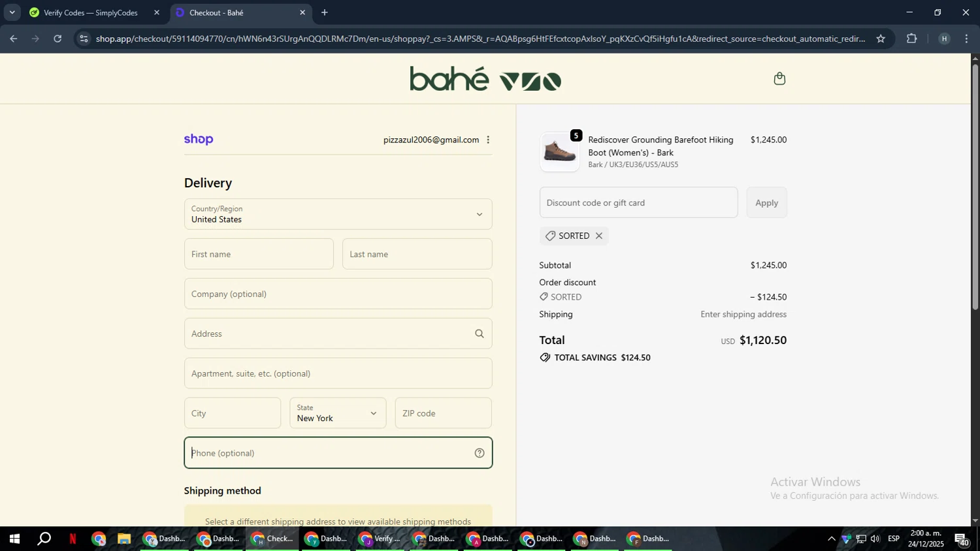Screen dimensions: 980x551
Task: Open the volume control in system tray
Action: (x=875, y=539)
